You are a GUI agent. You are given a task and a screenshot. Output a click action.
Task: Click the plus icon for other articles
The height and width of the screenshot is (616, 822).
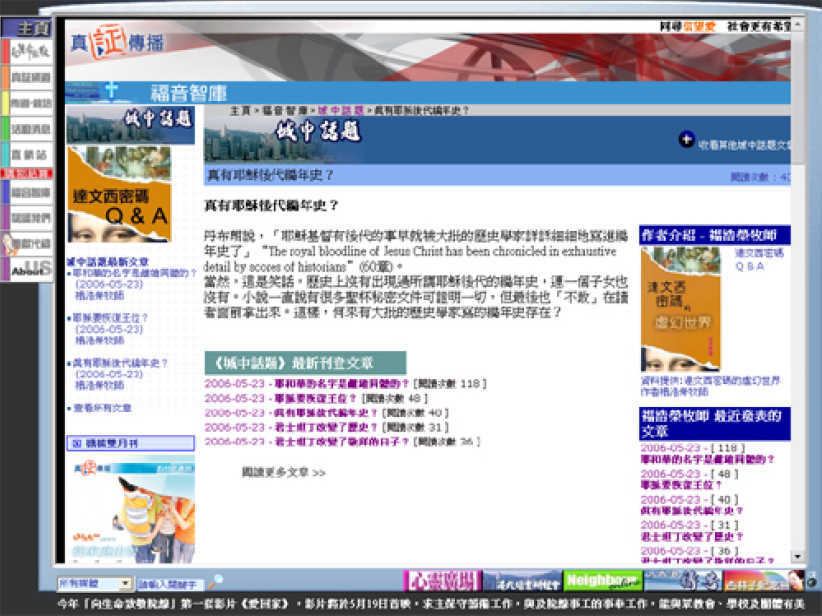686,140
